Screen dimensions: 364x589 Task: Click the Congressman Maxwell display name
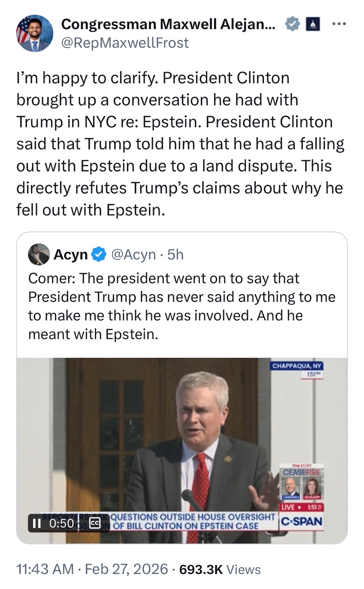point(168,24)
